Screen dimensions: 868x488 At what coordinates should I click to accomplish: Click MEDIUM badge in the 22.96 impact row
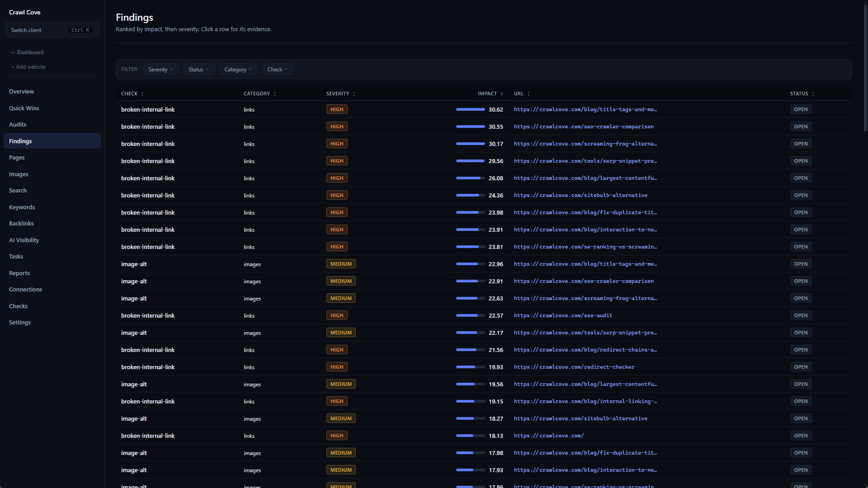coord(341,264)
